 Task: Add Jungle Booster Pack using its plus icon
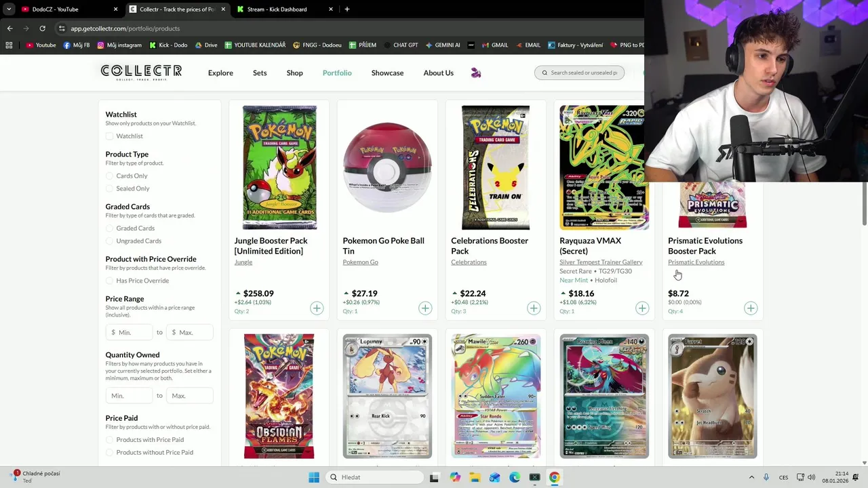point(317,308)
